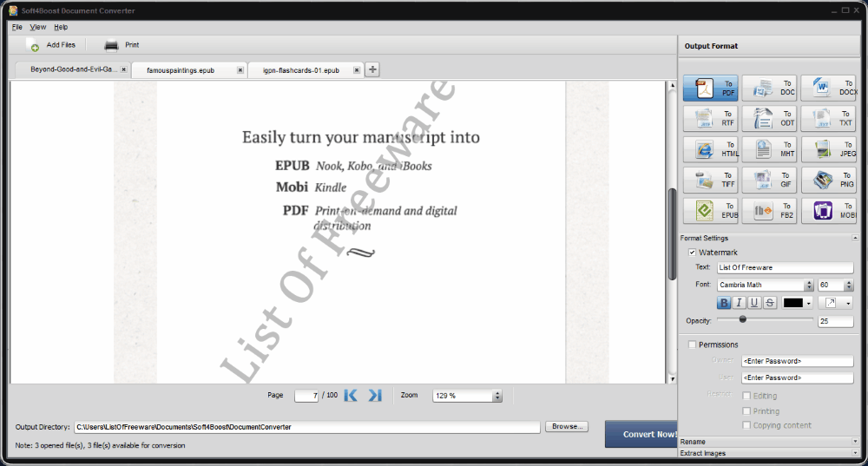The image size is (868, 466).
Task: Pick the To DOCX output format
Action: tap(829, 88)
